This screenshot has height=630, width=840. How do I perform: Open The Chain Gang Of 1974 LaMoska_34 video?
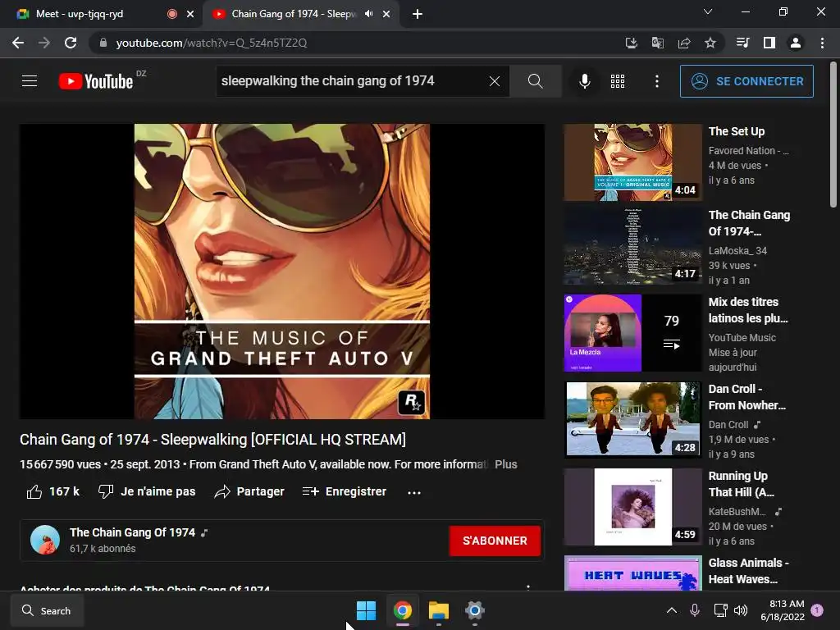tap(632, 246)
